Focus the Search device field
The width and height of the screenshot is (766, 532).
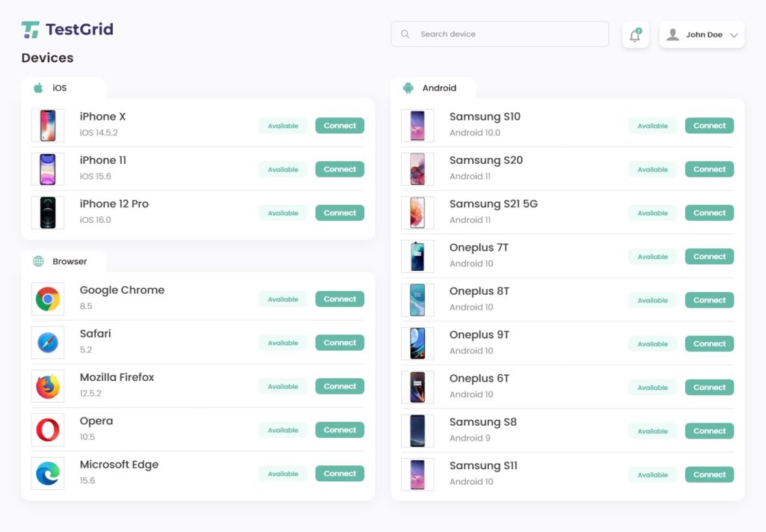tap(500, 34)
